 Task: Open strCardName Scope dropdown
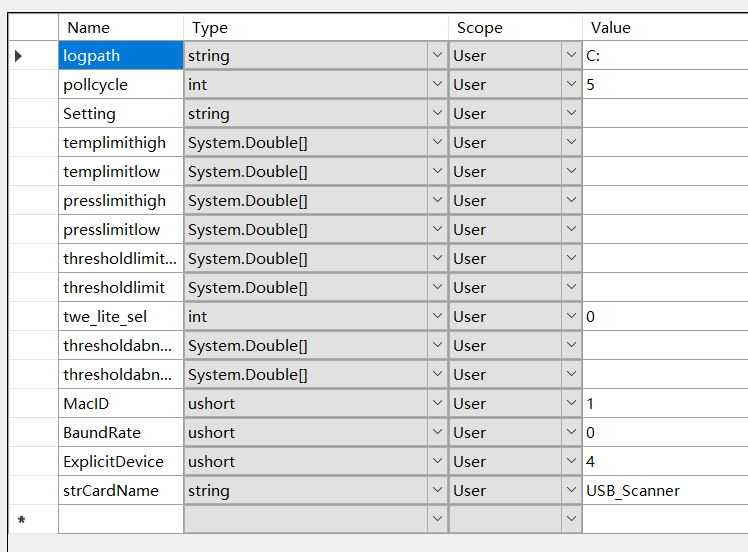point(571,490)
